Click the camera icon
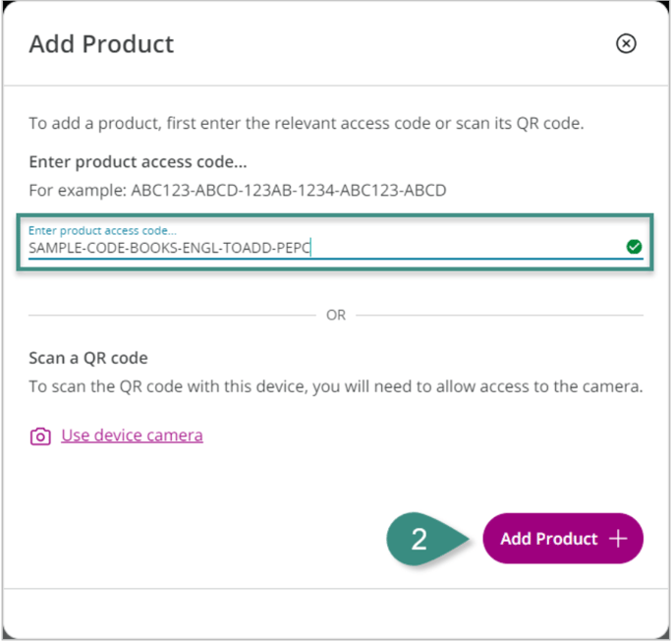 [x=40, y=437]
